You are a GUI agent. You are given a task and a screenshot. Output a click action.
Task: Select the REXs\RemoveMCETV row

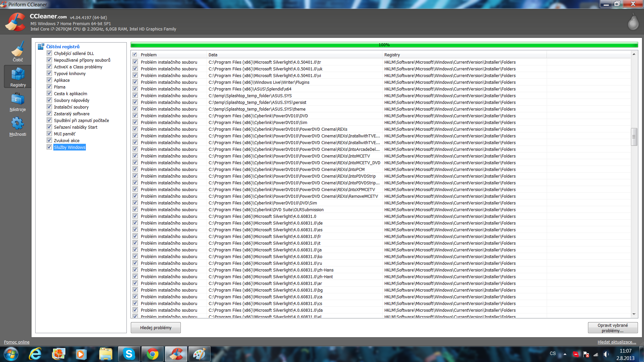pos(381,196)
